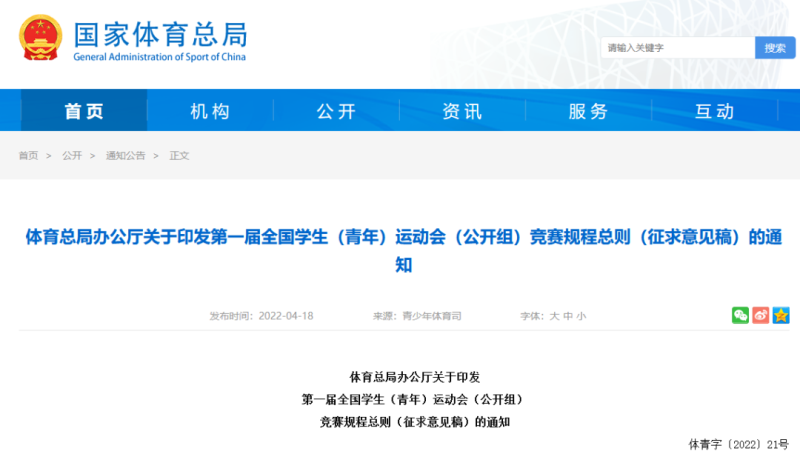Click 正文 in the breadcrumb
Viewport: 800px width, 454px height.
click(179, 156)
